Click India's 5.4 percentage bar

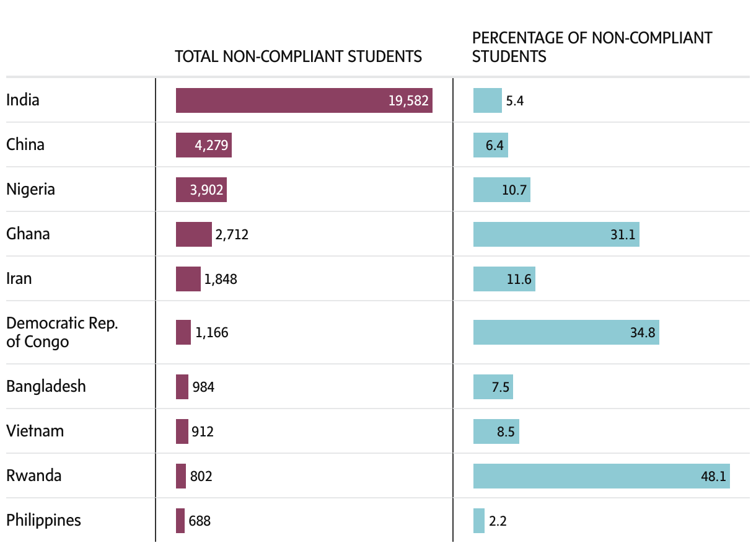[x=487, y=100]
